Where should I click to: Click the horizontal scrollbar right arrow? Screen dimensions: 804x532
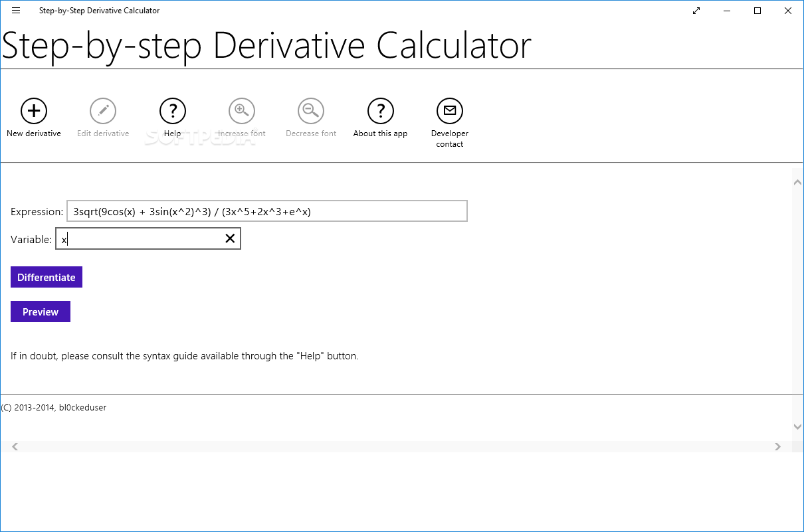[777, 447]
